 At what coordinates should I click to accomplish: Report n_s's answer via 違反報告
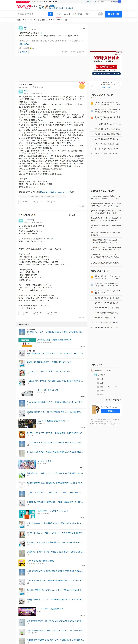[x=80, y=317]
